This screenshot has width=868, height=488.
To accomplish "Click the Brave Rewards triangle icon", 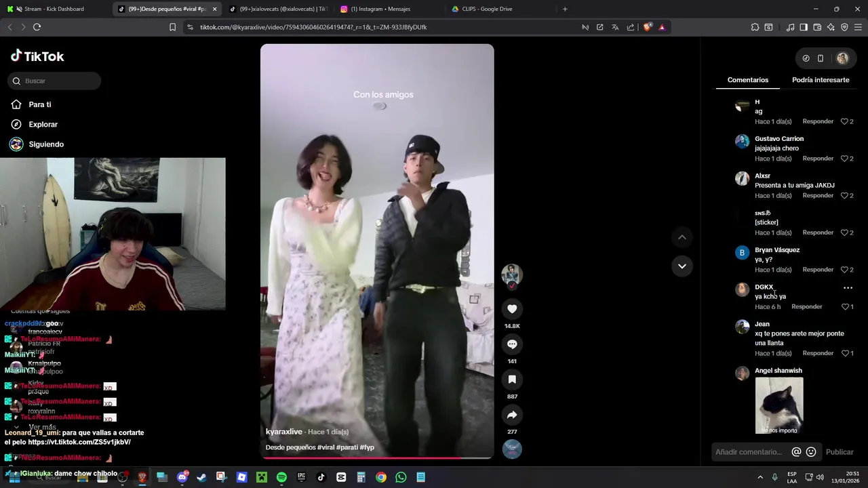I will (662, 27).
